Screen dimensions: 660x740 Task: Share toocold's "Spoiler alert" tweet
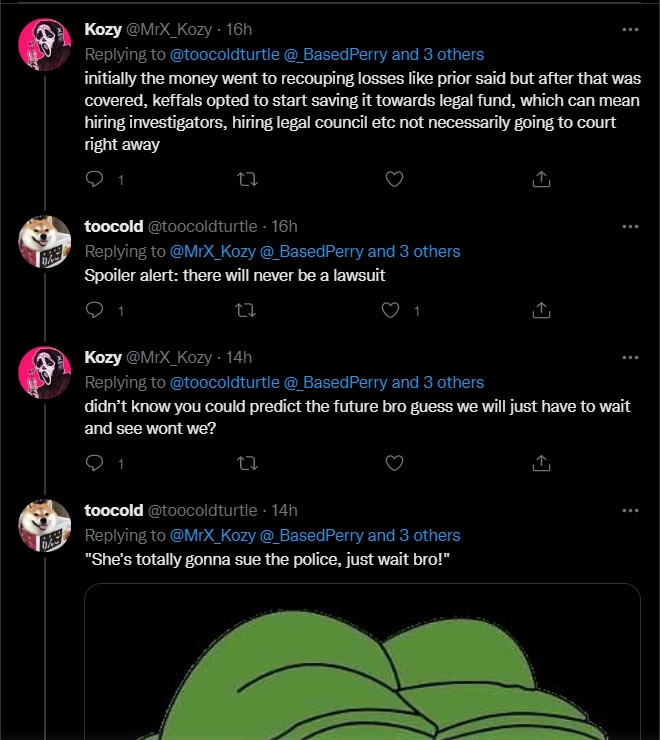tap(541, 310)
